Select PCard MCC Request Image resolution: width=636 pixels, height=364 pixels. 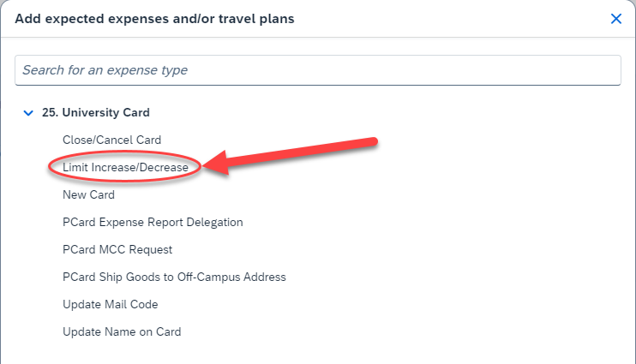click(x=117, y=249)
